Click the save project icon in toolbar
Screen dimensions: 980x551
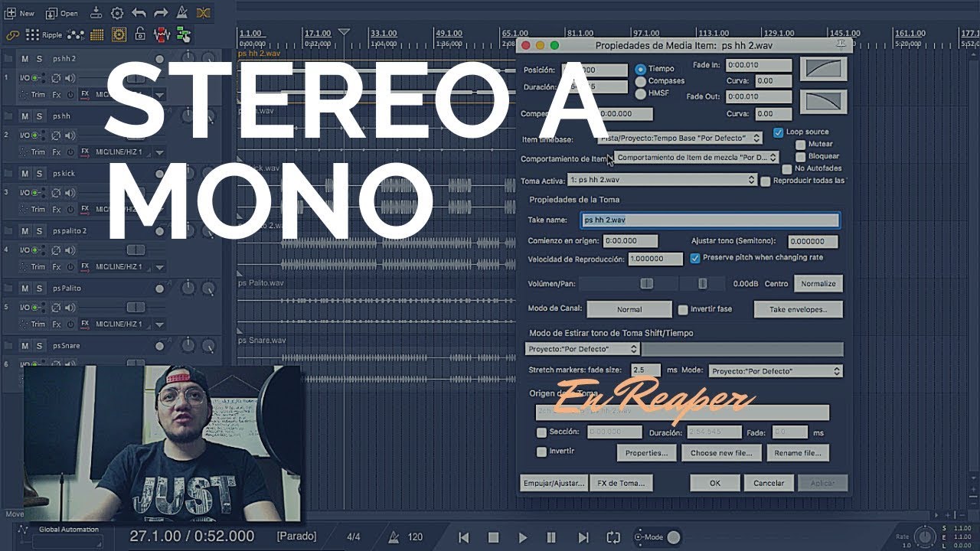click(96, 13)
